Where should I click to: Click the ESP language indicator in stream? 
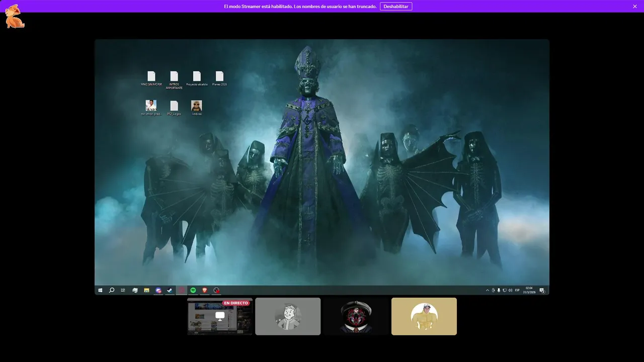(x=517, y=290)
